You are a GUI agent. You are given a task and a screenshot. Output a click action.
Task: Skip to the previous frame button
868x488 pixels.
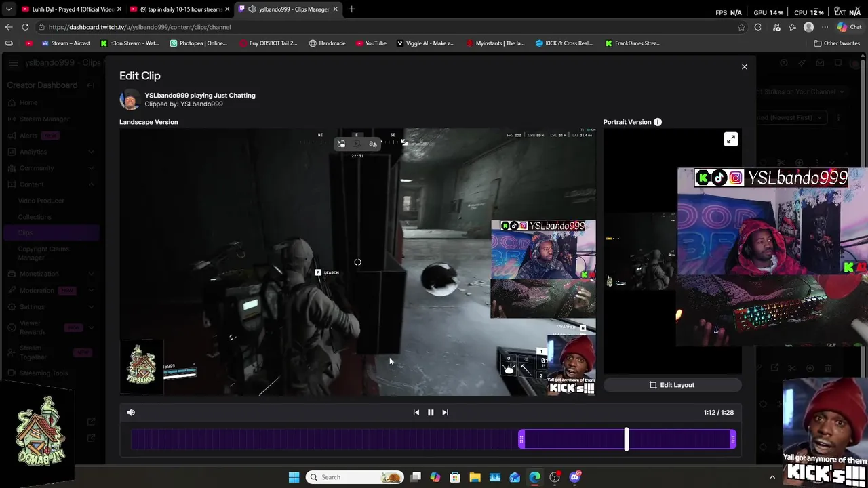pyautogui.click(x=416, y=412)
